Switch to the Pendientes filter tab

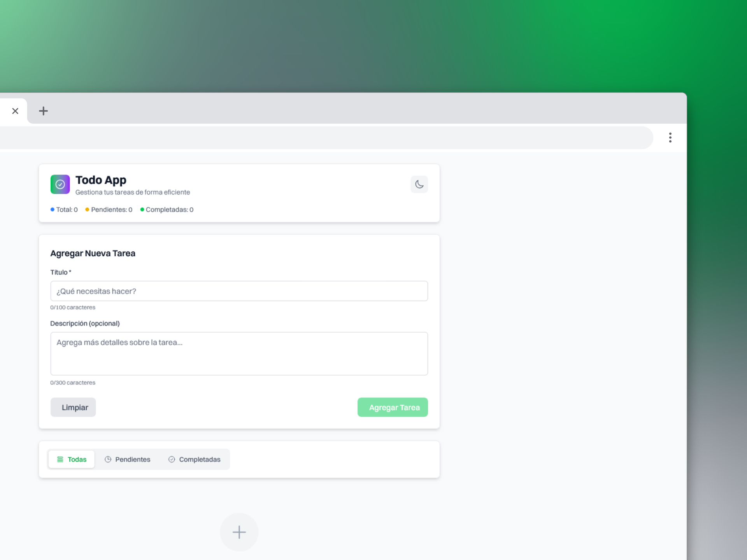pos(127,459)
